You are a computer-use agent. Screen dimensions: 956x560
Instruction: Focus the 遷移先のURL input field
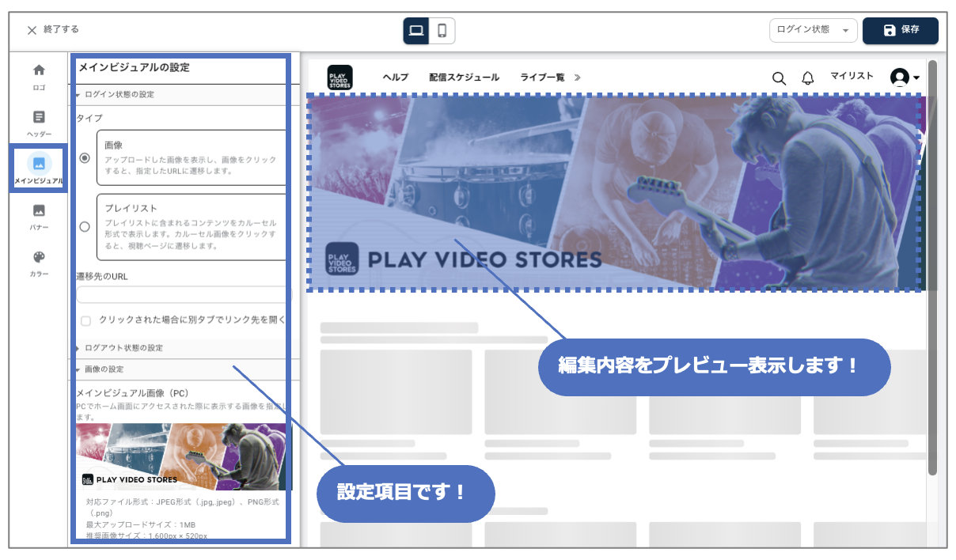184,295
